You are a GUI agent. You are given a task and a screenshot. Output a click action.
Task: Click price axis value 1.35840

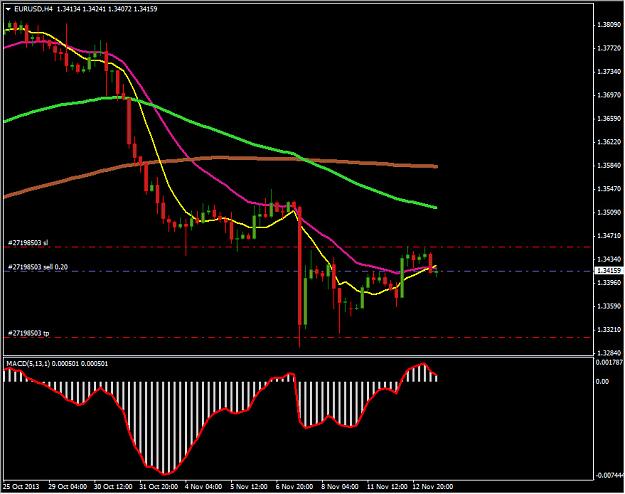[609, 165]
